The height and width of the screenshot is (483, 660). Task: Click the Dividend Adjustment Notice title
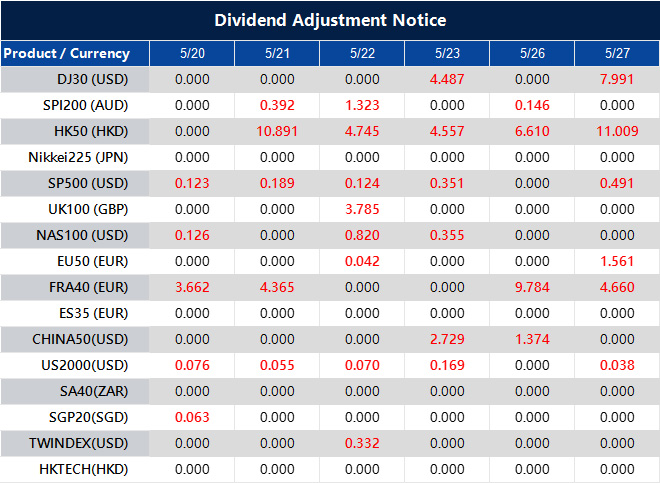click(x=330, y=20)
